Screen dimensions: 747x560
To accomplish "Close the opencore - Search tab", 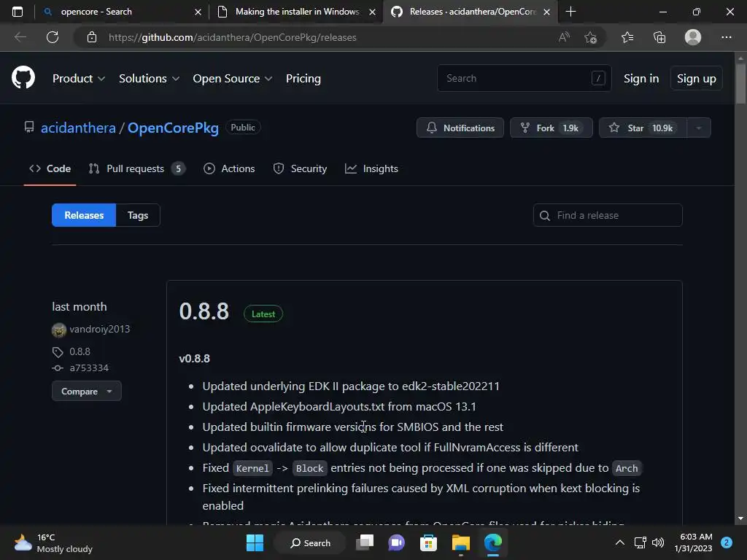I will [198, 12].
